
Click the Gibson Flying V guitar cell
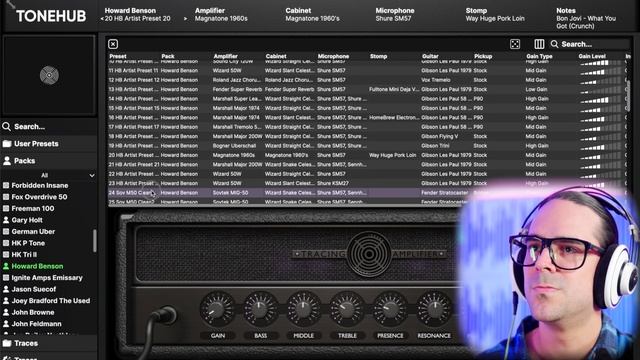tap(440, 136)
